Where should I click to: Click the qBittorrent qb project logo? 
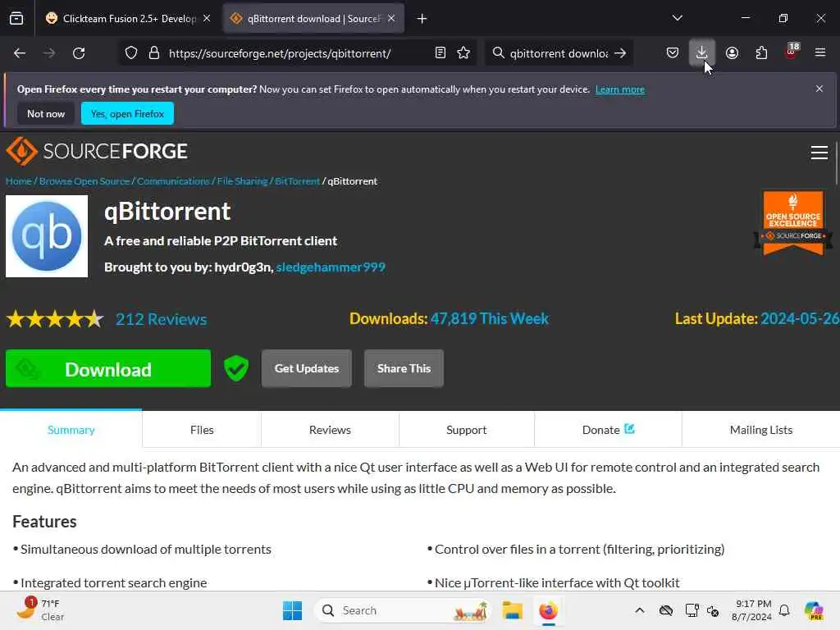(47, 236)
